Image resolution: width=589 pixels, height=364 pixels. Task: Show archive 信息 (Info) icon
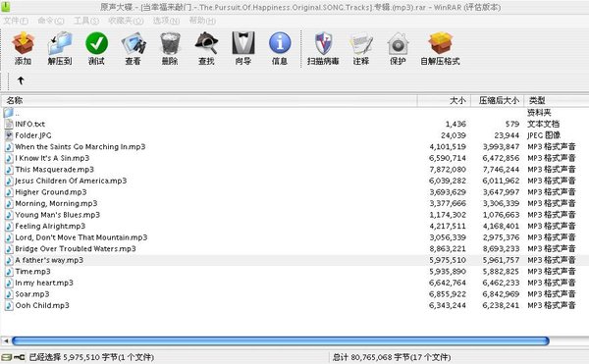point(280,43)
